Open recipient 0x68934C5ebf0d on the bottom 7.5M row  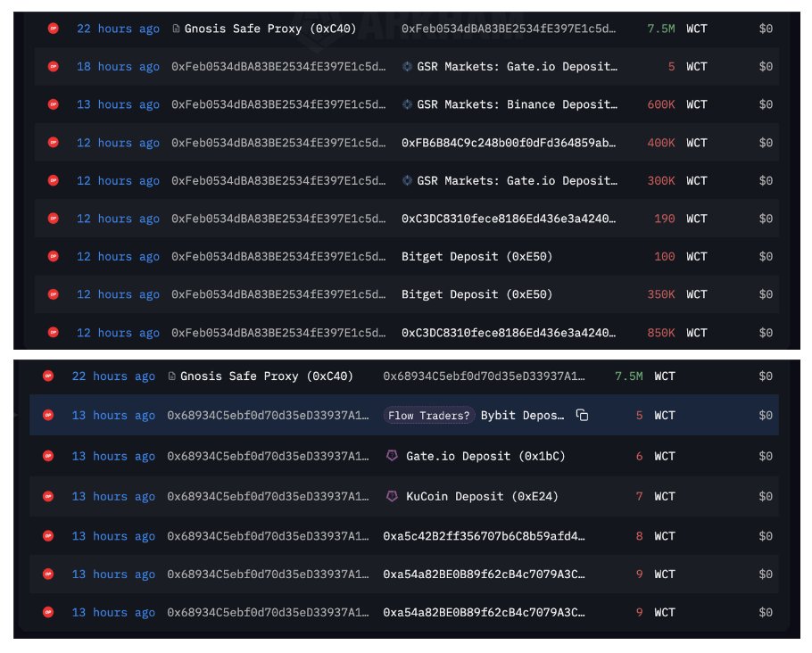click(x=484, y=376)
